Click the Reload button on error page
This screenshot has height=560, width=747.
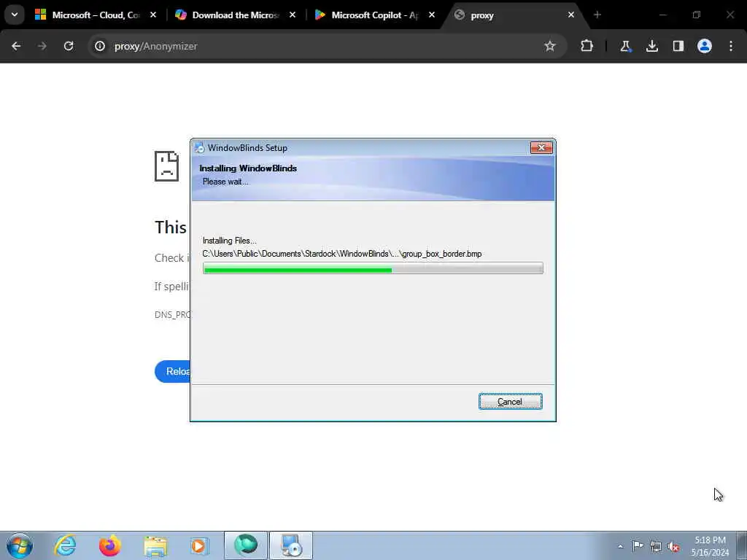coord(172,371)
